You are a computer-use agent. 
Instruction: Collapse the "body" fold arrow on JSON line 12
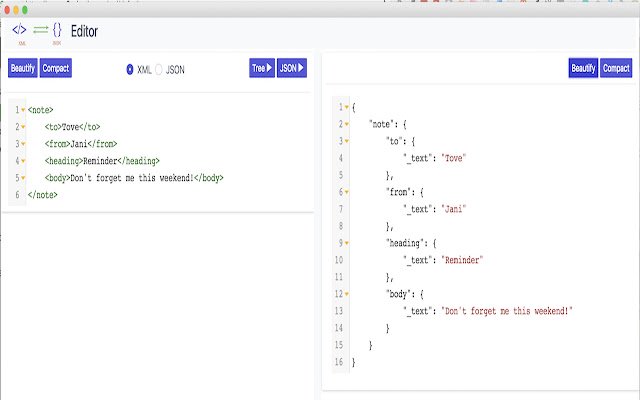[x=347, y=294]
